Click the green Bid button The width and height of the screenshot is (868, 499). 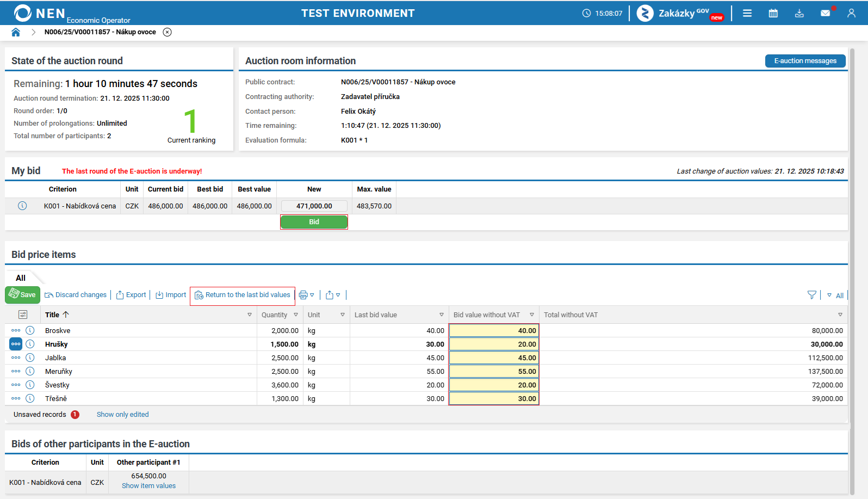pos(314,222)
